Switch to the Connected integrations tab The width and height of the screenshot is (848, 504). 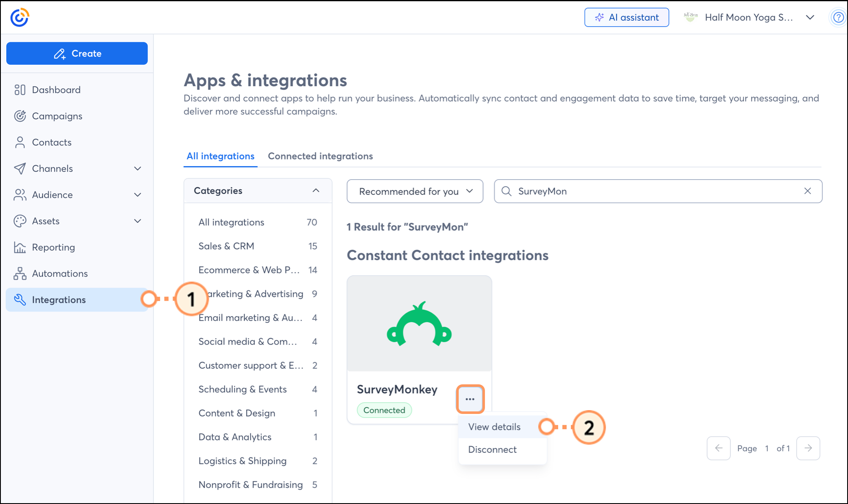tap(320, 156)
